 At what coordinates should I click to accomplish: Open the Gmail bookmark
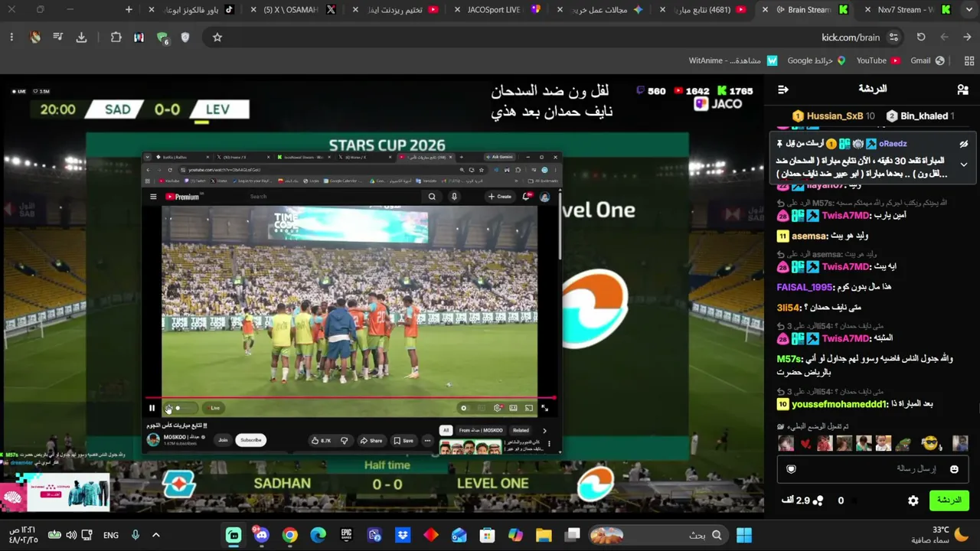[x=927, y=60]
